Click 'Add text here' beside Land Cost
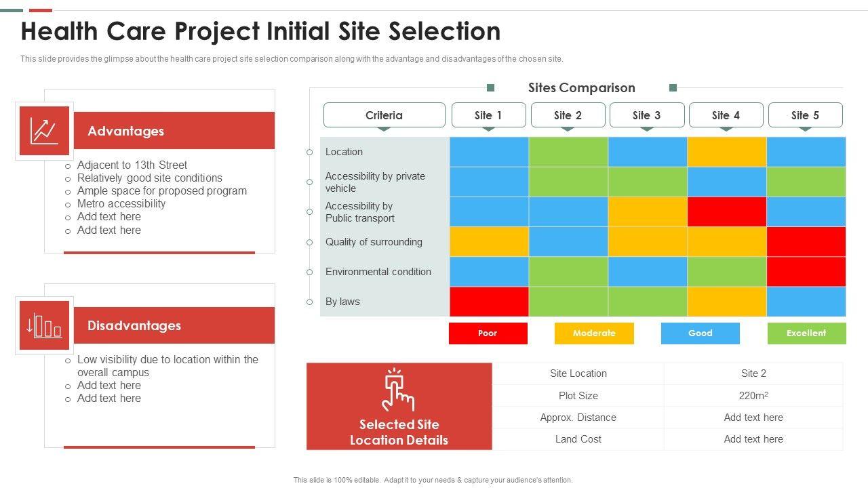 coord(753,439)
